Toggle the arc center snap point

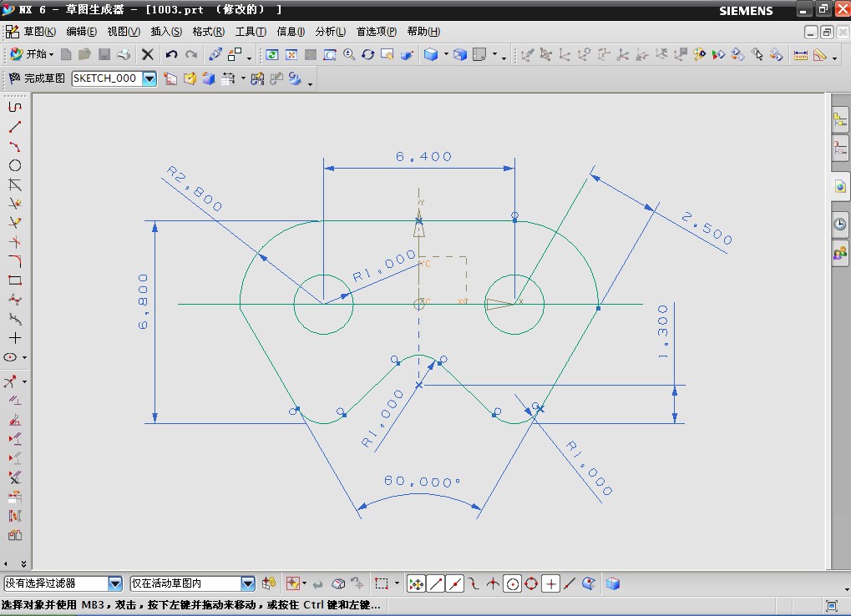pyautogui.click(x=513, y=584)
